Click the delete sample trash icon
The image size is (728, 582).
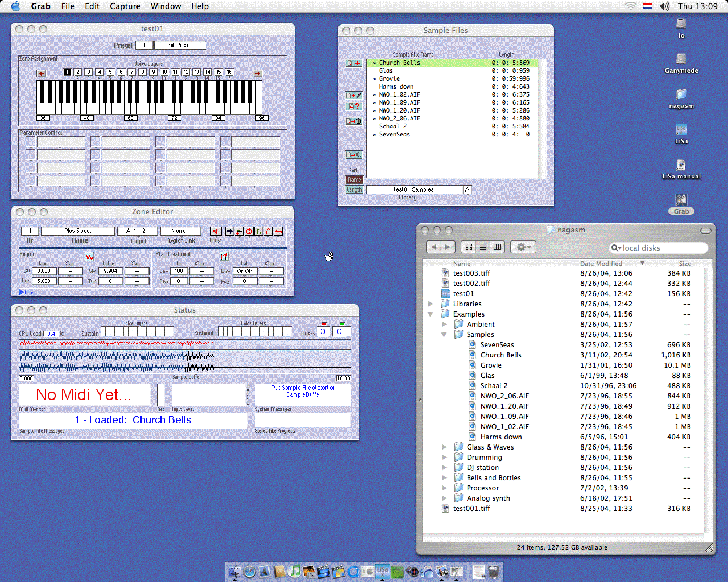coord(354,121)
